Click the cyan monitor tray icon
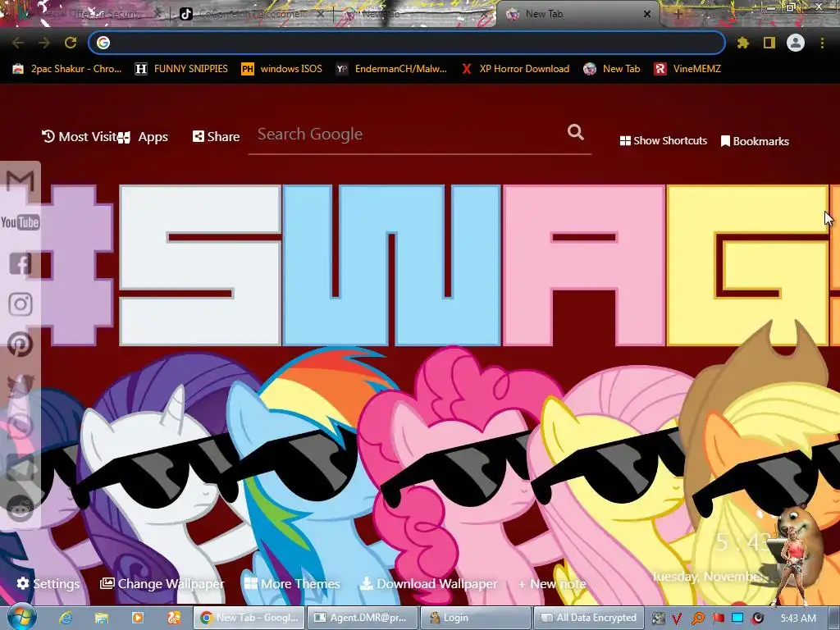The height and width of the screenshot is (630, 840). click(x=737, y=619)
